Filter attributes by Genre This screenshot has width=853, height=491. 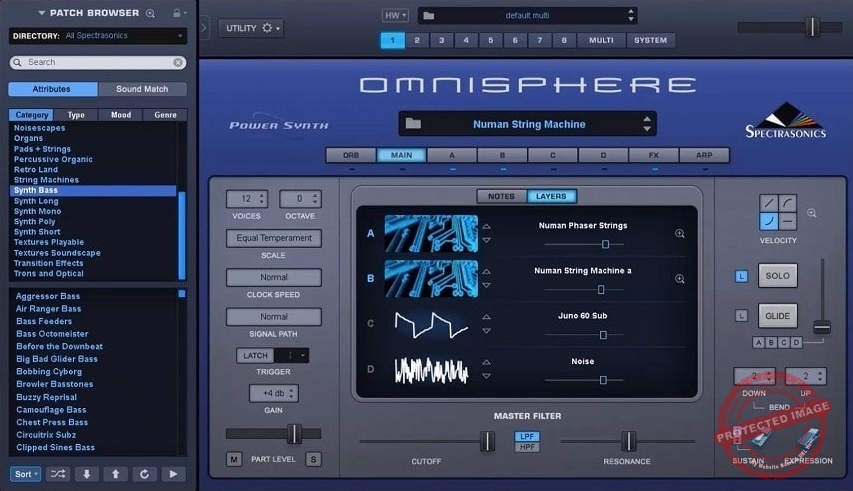tap(165, 115)
